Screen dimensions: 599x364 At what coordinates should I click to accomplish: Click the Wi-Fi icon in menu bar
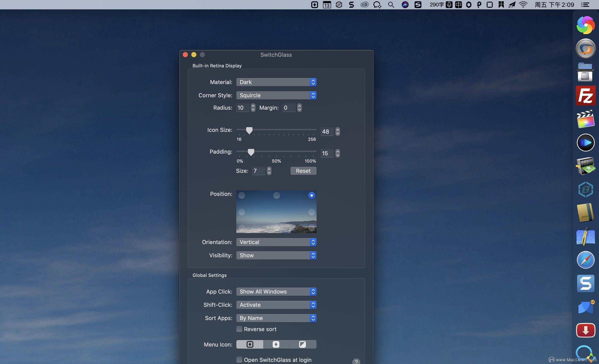click(523, 5)
